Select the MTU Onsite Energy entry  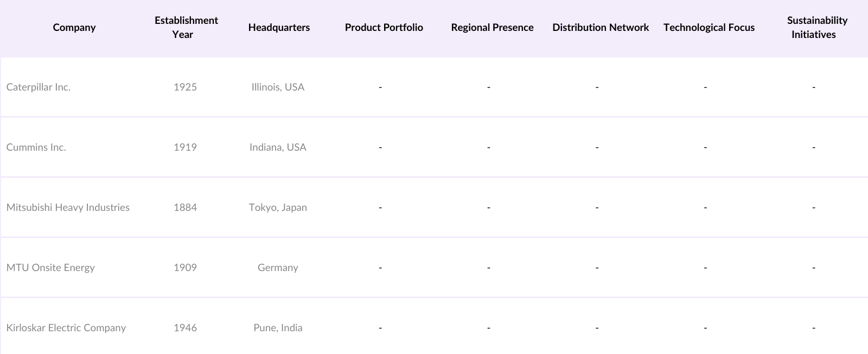click(50, 268)
